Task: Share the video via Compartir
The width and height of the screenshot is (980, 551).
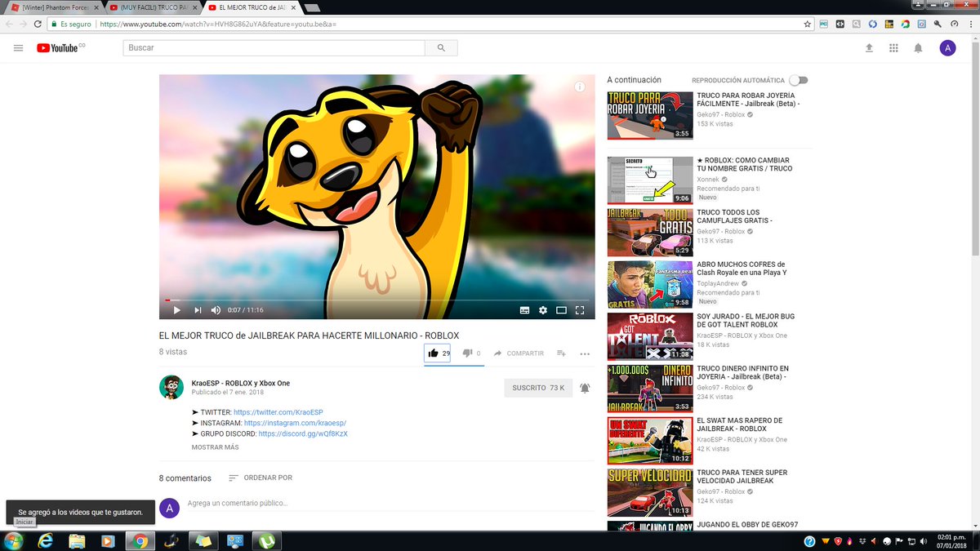Action: (x=519, y=353)
